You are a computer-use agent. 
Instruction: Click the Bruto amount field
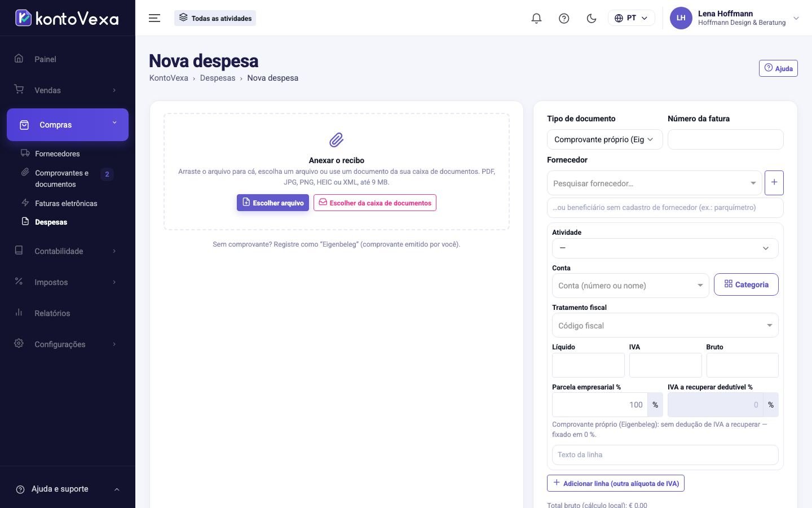pyautogui.click(x=743, y=365)
